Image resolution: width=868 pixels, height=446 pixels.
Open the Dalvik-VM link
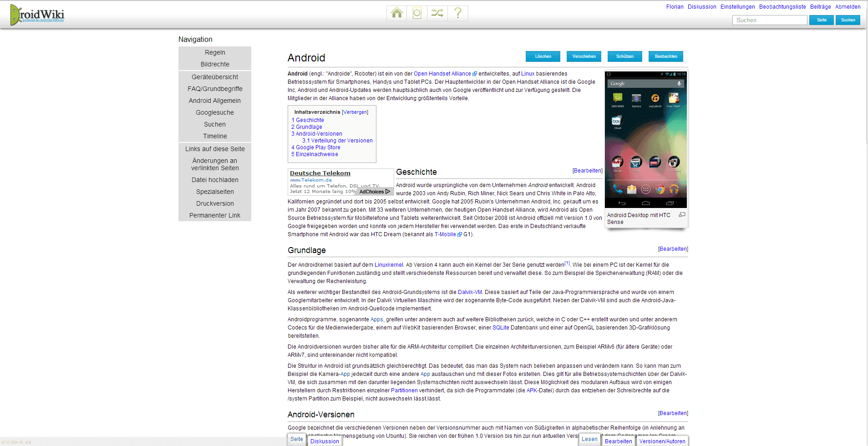470,292
